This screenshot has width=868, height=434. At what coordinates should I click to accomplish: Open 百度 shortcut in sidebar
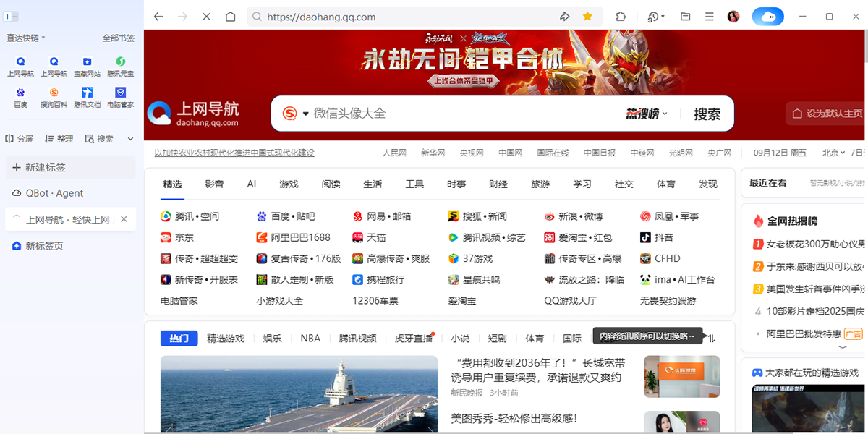pos(20,98)
